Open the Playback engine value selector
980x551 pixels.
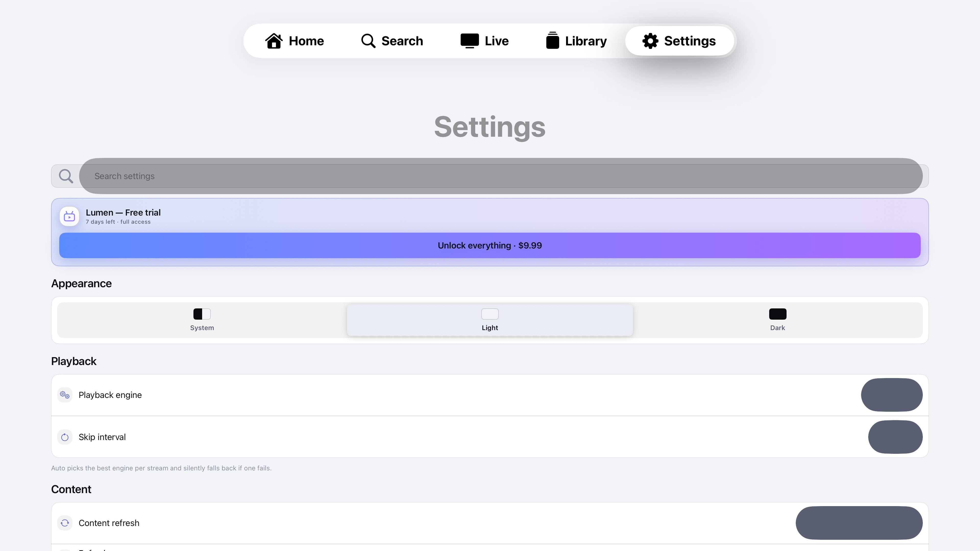click(892, 395)
